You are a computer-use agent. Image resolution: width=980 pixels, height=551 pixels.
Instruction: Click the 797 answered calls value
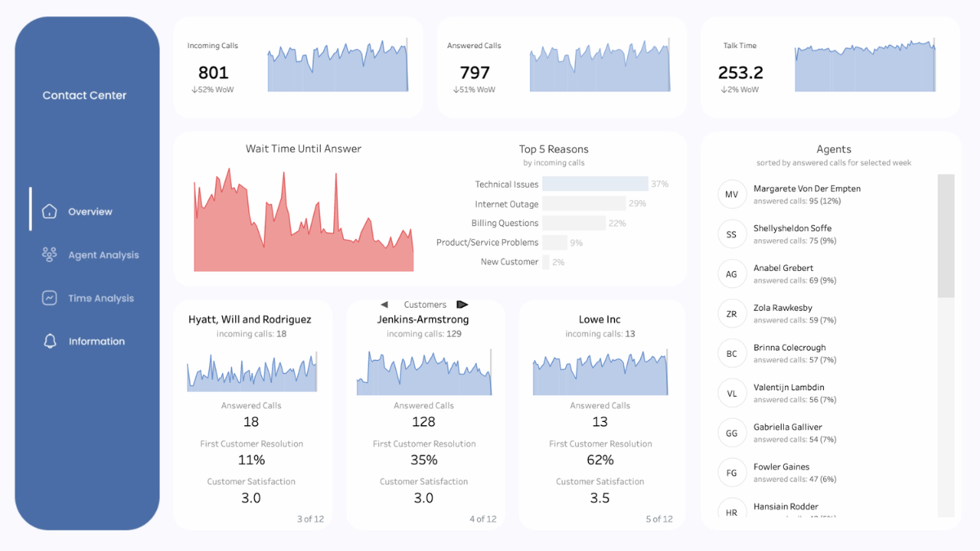474,73
